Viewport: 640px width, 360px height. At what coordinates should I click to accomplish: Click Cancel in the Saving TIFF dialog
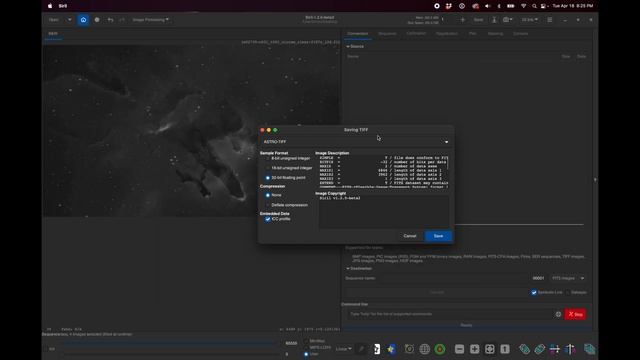[410, 236]
